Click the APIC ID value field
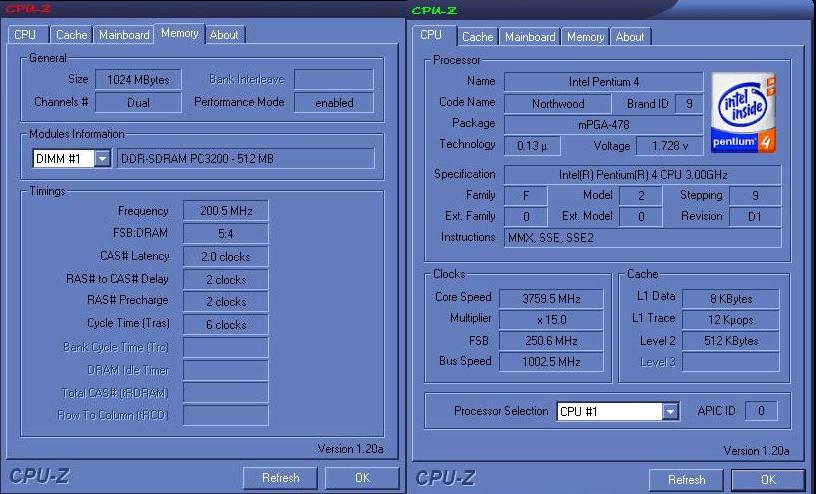This screenshot has height=494, width=816. point(761,411)
